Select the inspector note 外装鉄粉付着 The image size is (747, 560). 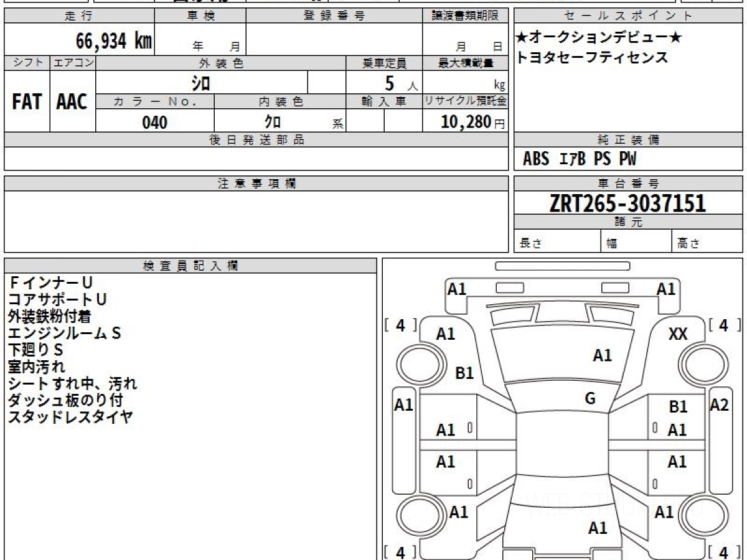point(49,316)
